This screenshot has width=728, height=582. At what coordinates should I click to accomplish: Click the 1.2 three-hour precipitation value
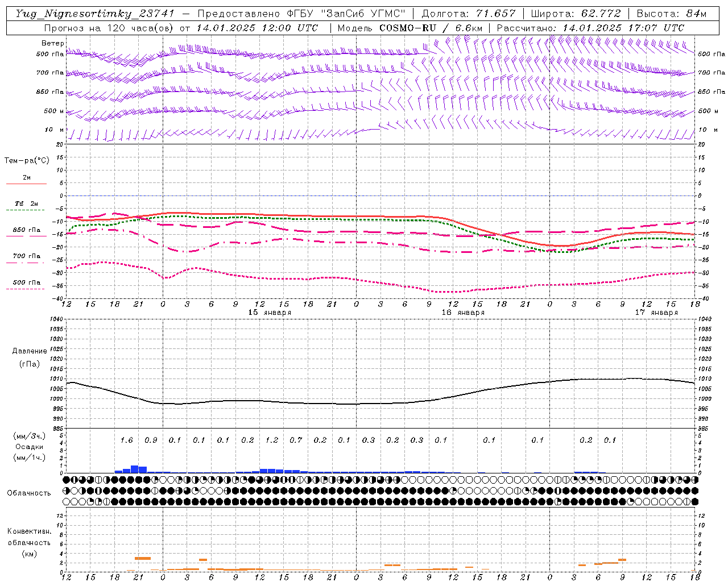[272, 440]
